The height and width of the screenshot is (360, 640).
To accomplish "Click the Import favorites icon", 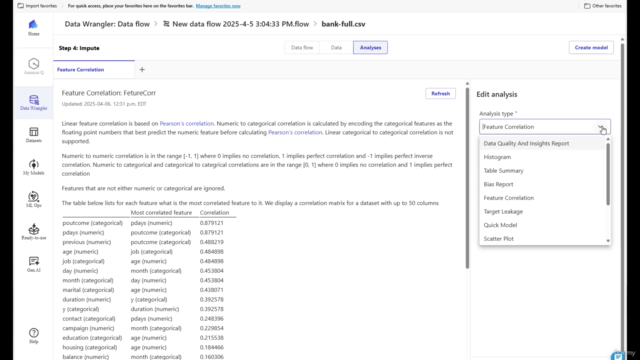I will click(20, 6).
